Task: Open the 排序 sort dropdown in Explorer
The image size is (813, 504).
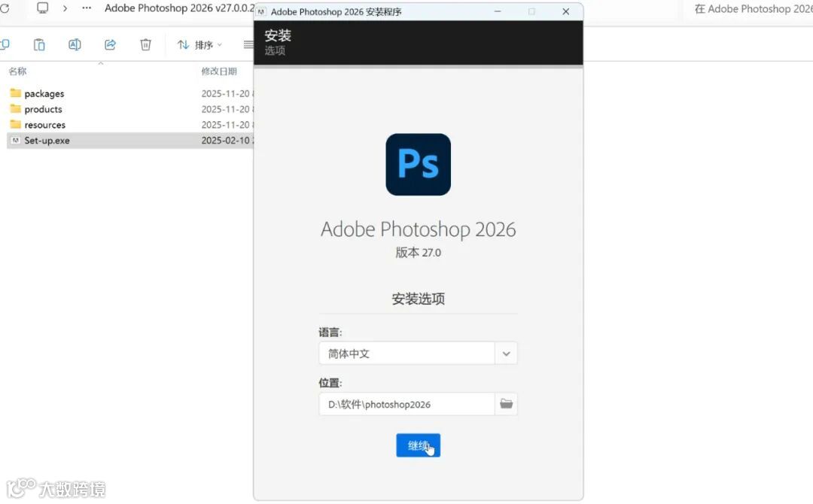Action: [x=199, y=45]
